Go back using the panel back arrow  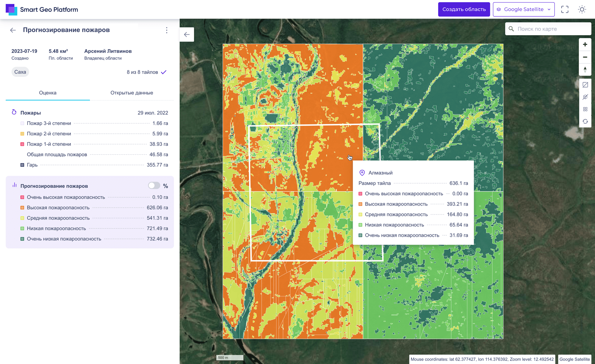[x=13, y=30]
